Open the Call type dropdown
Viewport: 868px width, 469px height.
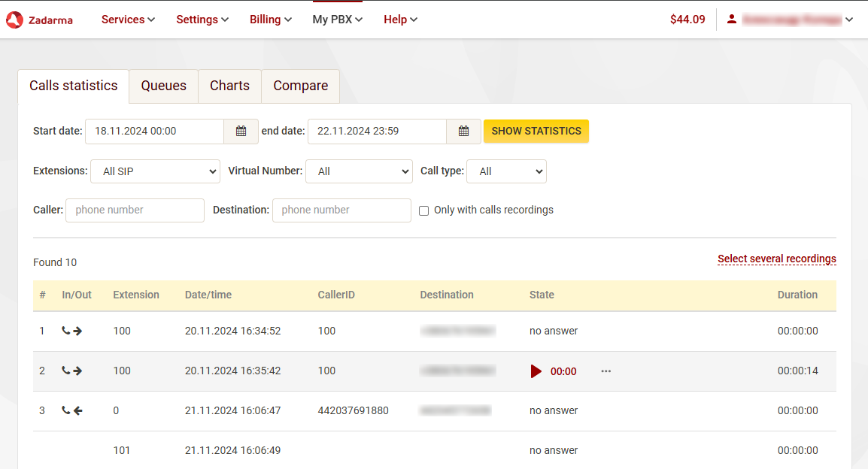[x=506, y=171]
